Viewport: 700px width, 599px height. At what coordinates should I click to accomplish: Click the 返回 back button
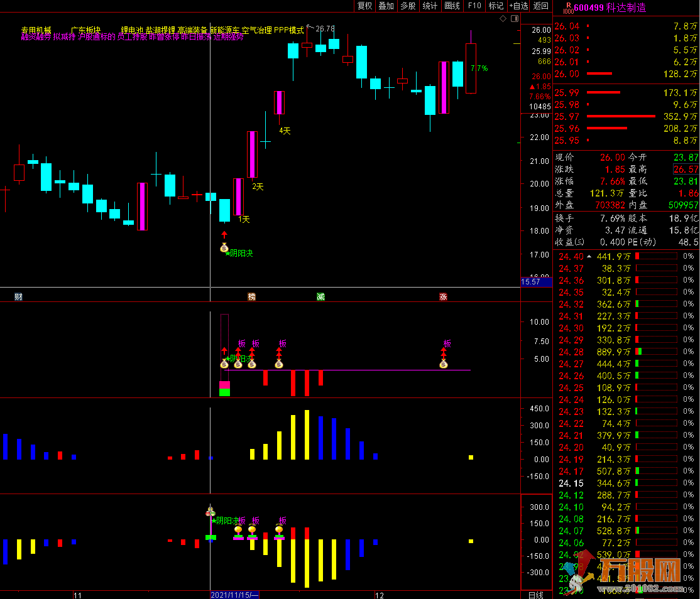[540, 6]
